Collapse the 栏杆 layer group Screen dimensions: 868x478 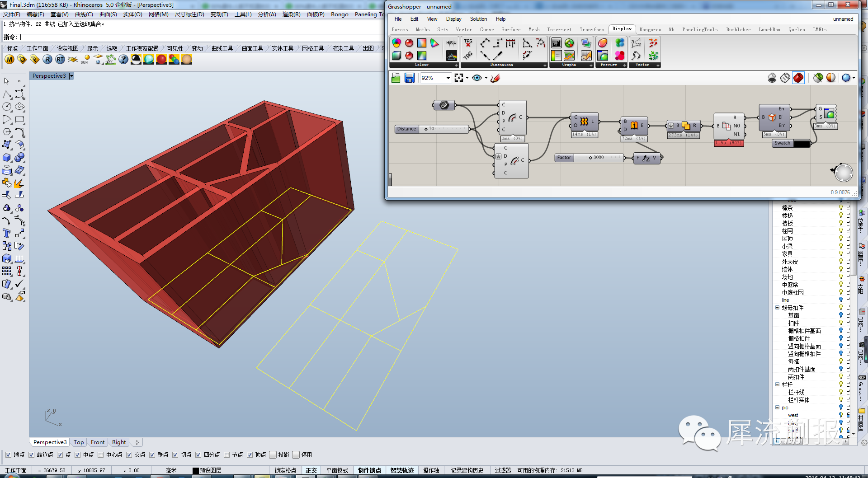(778, 384)
